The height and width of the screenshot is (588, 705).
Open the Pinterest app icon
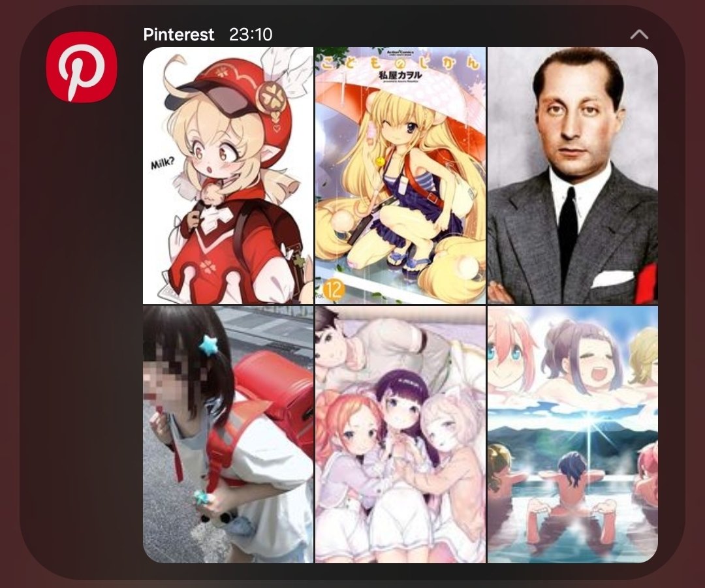(82, 67)
